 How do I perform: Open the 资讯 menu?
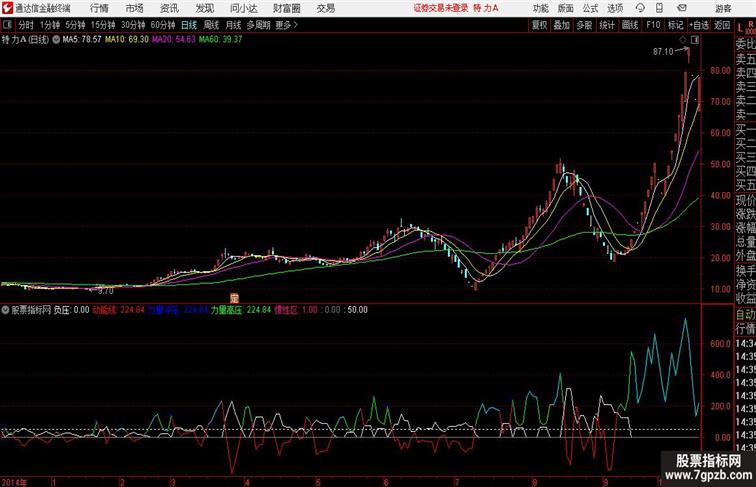coord(169,8)
